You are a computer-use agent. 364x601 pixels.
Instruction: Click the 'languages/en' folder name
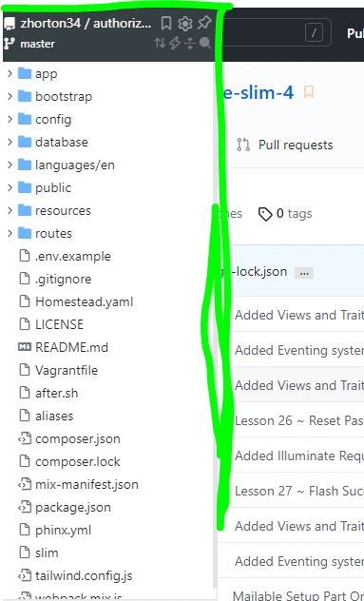click(x=75, y=165)
